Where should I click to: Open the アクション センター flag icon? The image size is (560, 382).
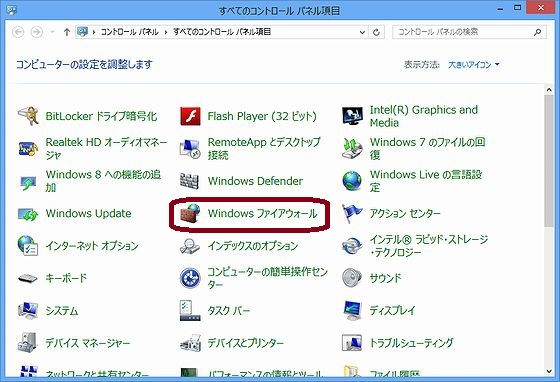coord(352,213)
